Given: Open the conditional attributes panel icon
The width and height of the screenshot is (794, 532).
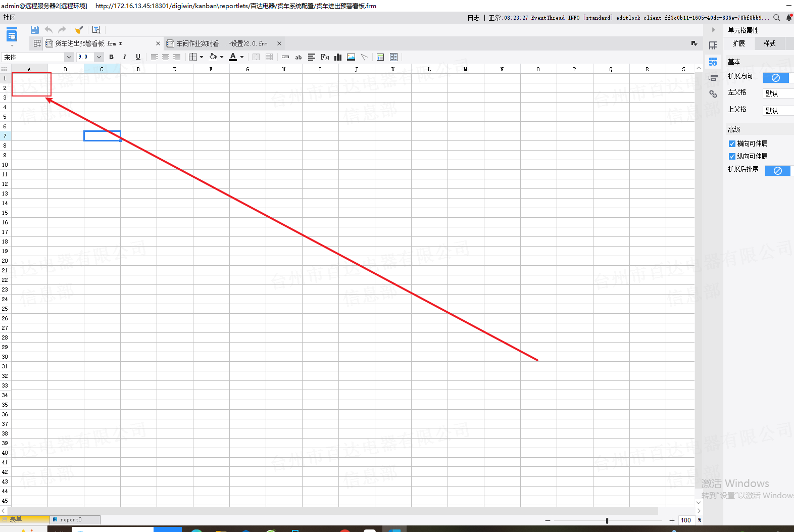Looking at the screenshot, I should 713,78.
